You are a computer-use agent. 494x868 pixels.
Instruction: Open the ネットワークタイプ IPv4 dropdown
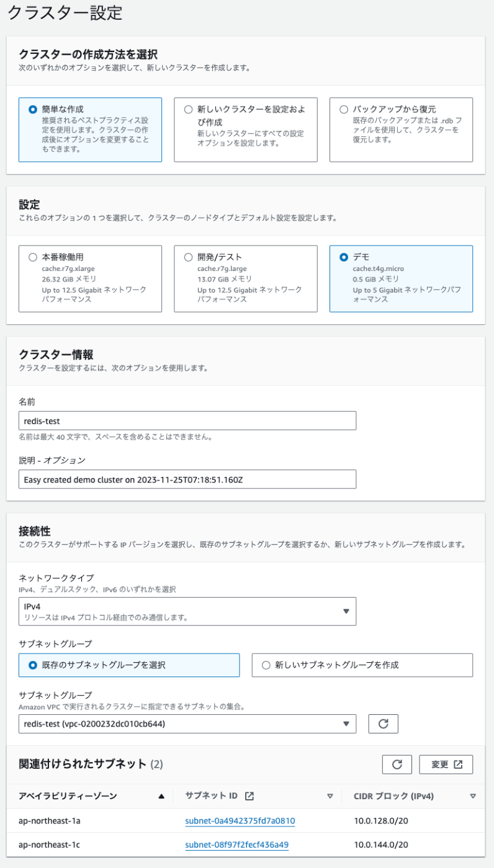[x=187, y=611]
